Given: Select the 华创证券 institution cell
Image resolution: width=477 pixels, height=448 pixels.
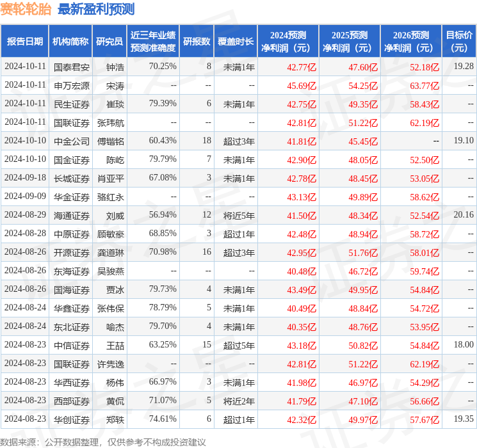Looking at the screenshot, I should coord(72,420).
